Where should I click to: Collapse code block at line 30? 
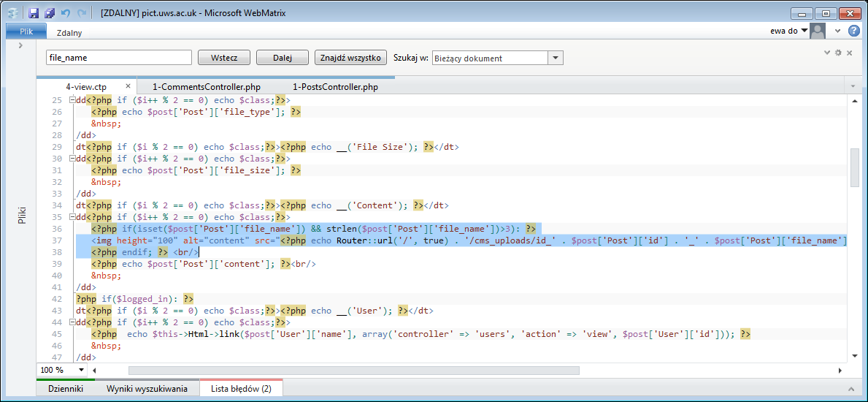[x=72, y=159]
